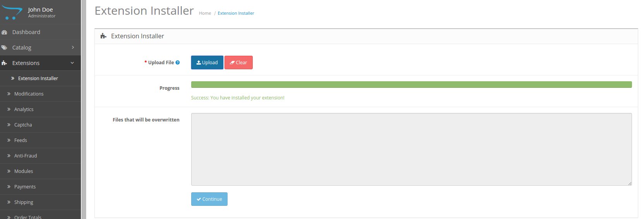
Task: Click the double-arrow icon beside Modifications
Action: point(9,94)
